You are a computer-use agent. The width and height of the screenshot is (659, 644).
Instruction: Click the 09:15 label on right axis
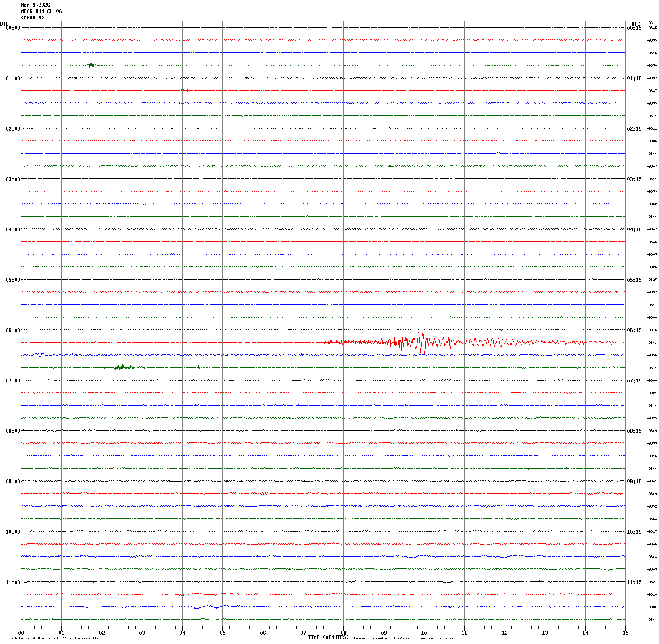[x=634, y=482]
